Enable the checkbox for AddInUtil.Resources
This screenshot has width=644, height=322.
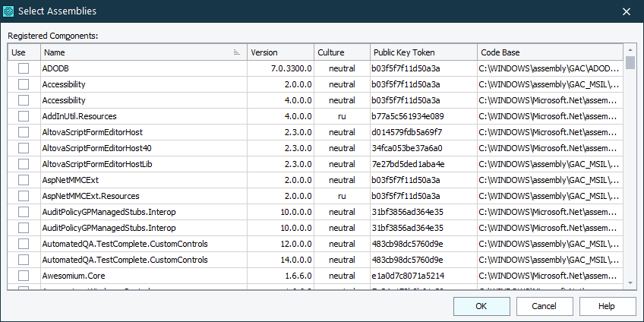[x=24, y=116]
